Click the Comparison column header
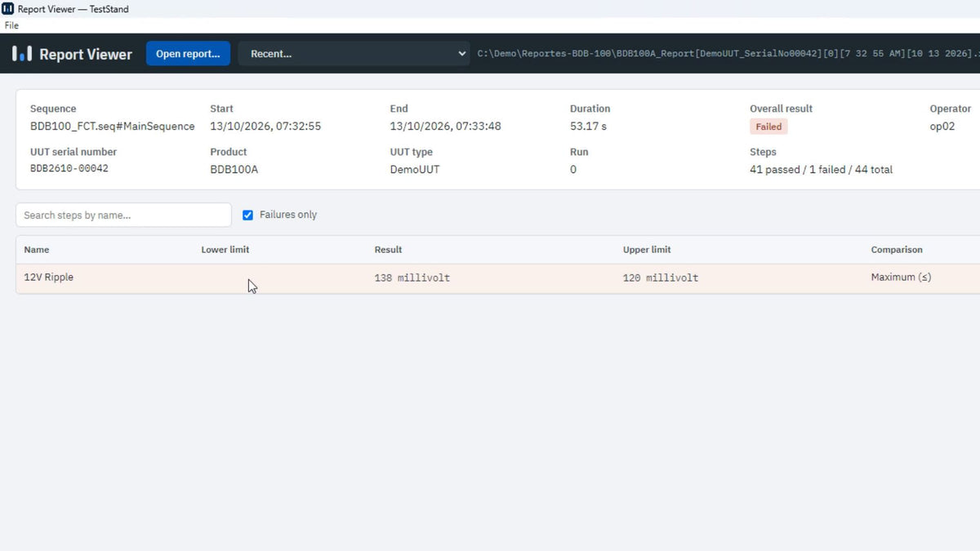Image resolution: width=980 pixels, height=551 pixels. [897, 250]
